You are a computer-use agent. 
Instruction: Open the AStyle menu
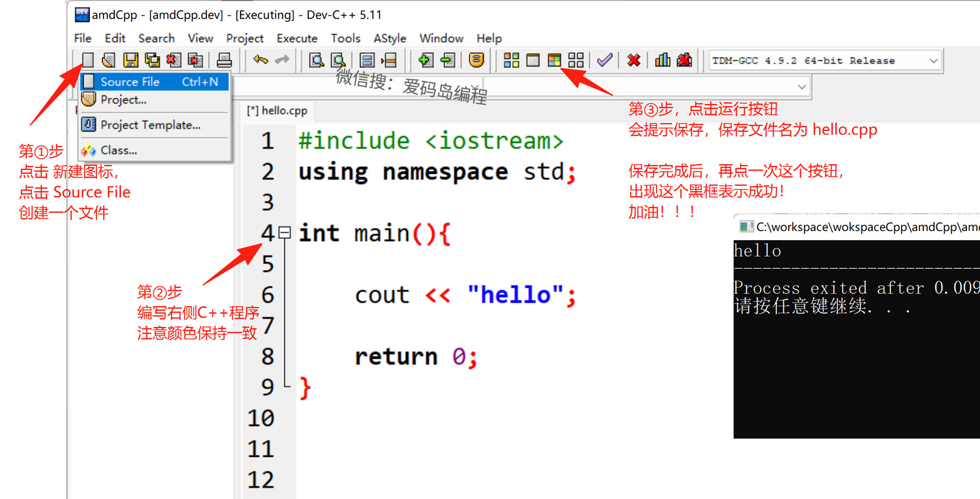(389, 38)
